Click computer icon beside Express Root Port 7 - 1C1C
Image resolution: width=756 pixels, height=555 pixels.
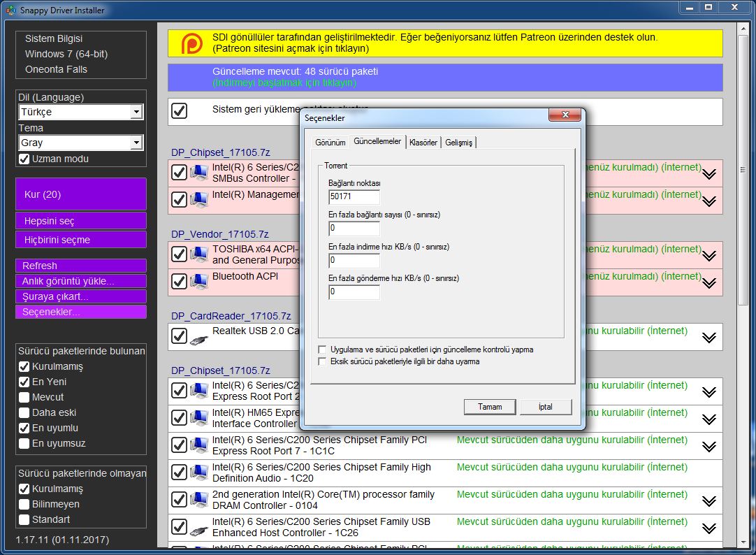[198, 445]
